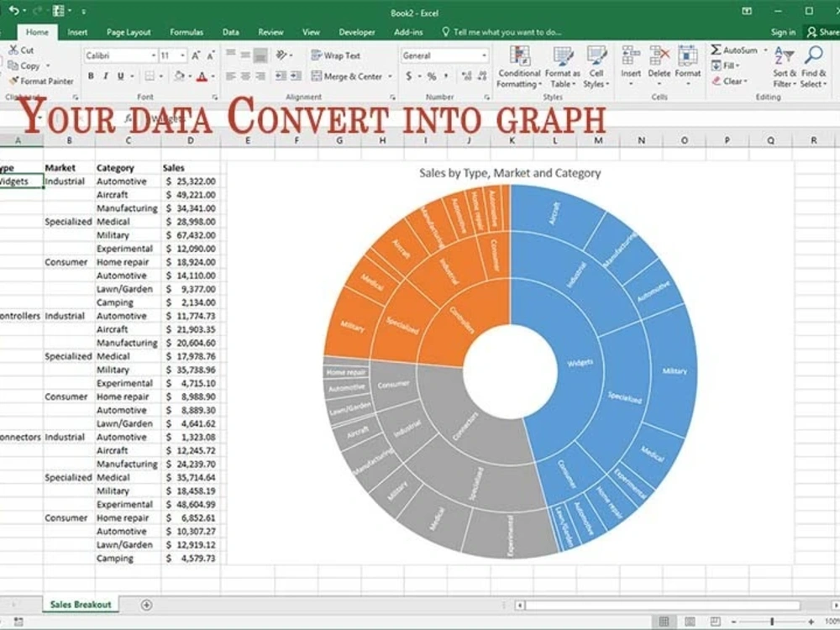The image size is (840, 630).
Task: Toggle Italic formatting
Action: click(x=106, y=76)
